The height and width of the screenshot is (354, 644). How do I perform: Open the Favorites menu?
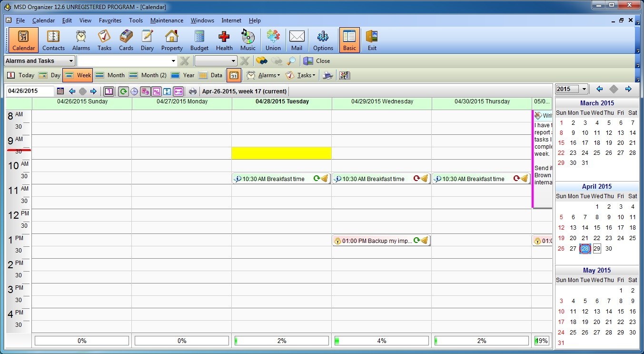point(110,20)
